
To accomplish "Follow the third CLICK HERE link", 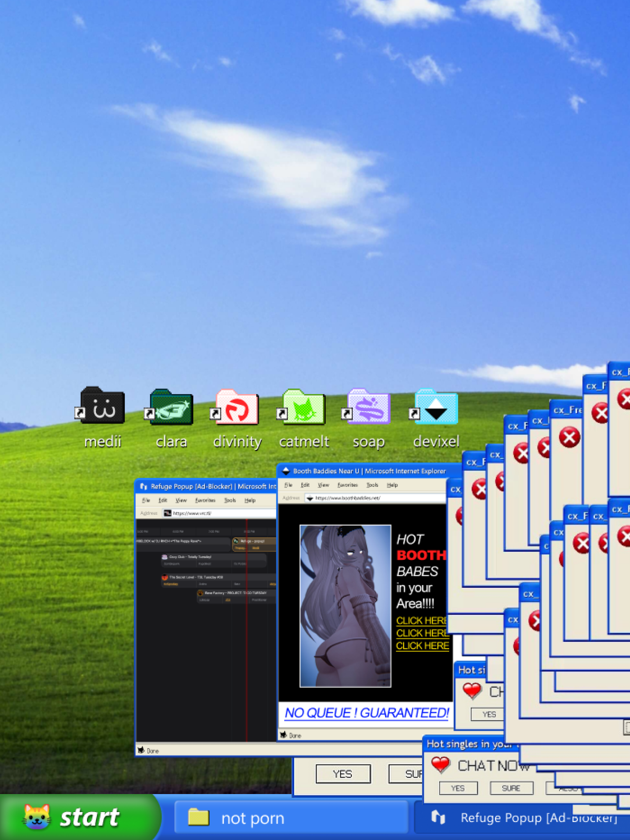I will click(422, 646).
